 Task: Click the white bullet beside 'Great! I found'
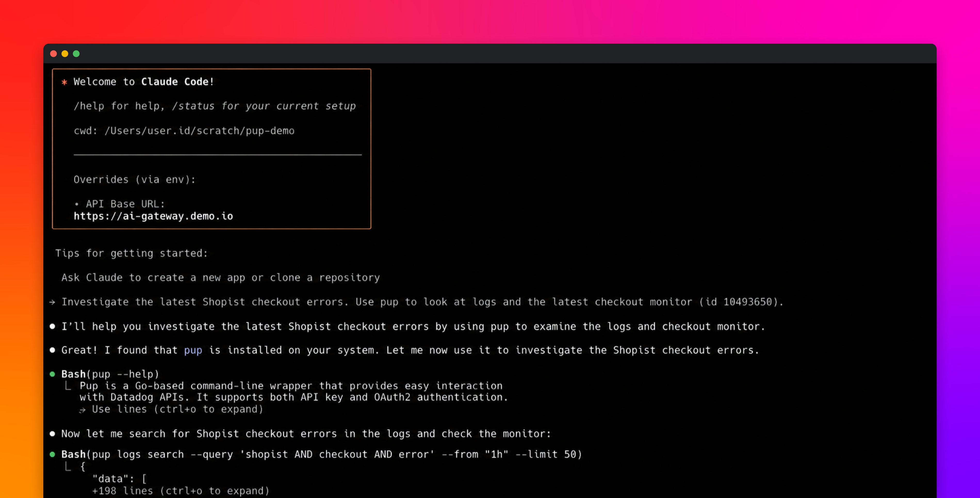pos(53,350)
